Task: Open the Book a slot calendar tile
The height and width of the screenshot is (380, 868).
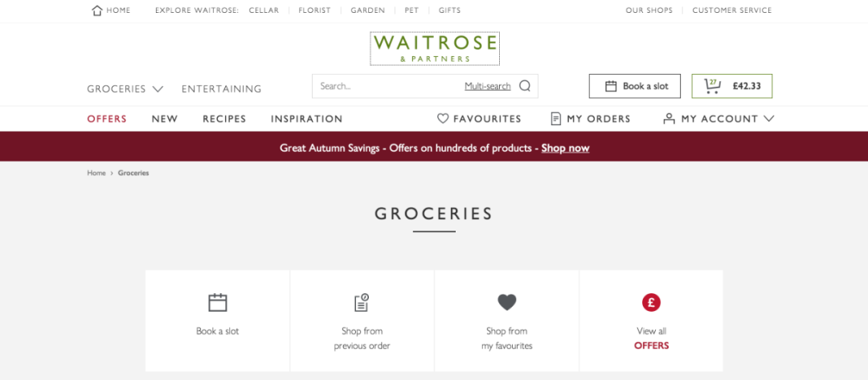Action: [218, 321]
